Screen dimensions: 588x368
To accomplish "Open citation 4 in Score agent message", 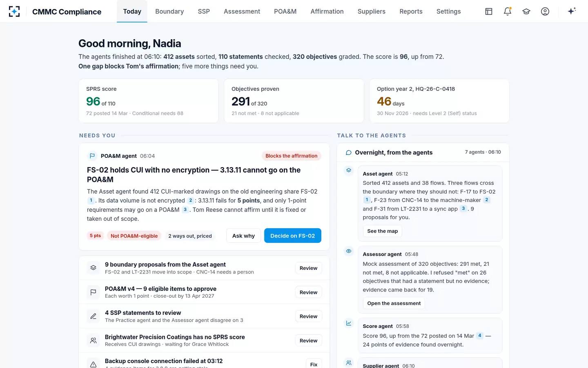I will pyautogui.click(x=480, y=336).
